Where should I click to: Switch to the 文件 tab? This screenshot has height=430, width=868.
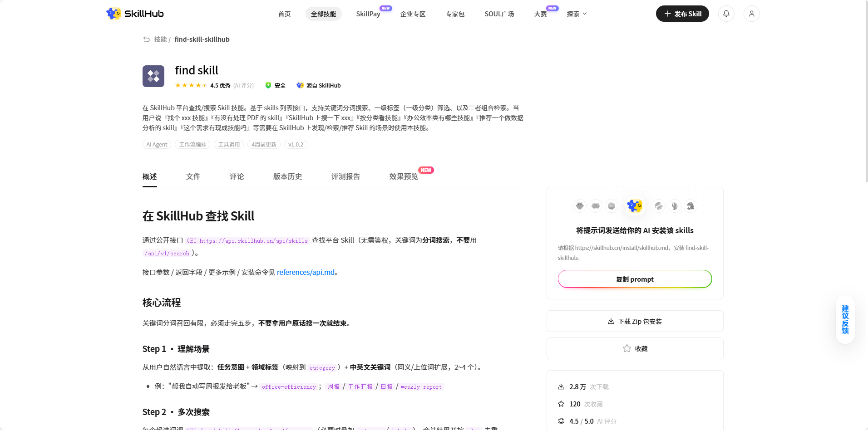pyautogui.click(x=193, y=176)
